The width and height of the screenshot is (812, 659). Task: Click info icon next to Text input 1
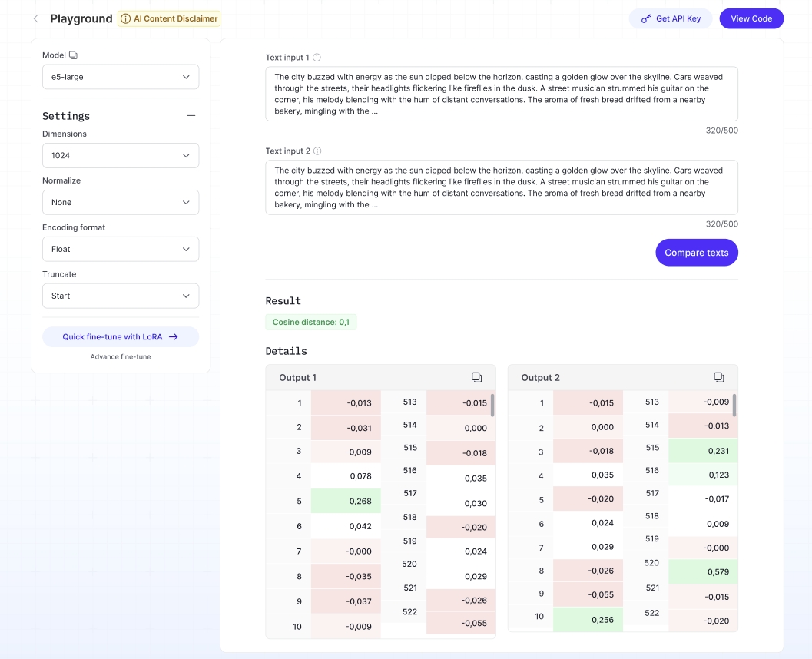pos(317,58)
